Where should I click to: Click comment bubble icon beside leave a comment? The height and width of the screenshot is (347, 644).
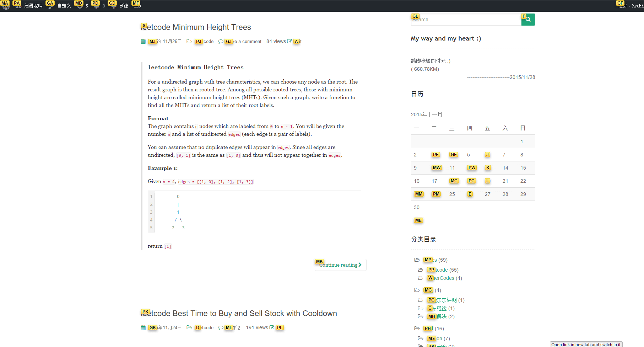click(x=221, y=42)
